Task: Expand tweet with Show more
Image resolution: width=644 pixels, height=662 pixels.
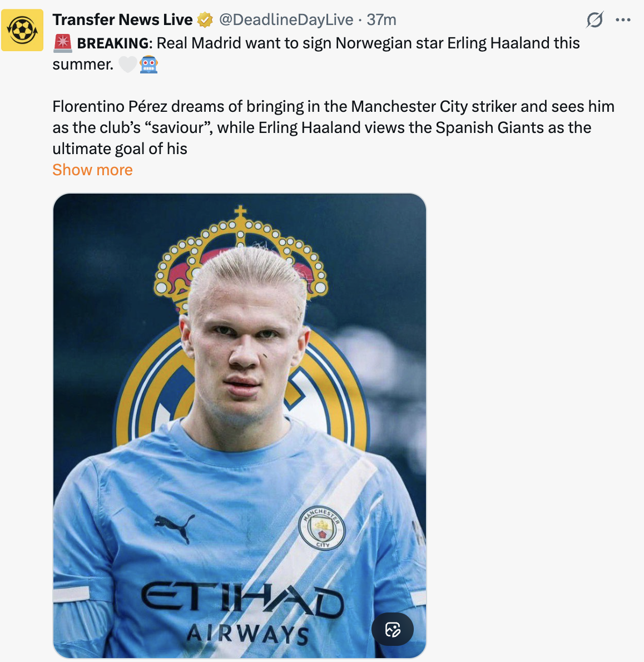Action: [92, 170]
